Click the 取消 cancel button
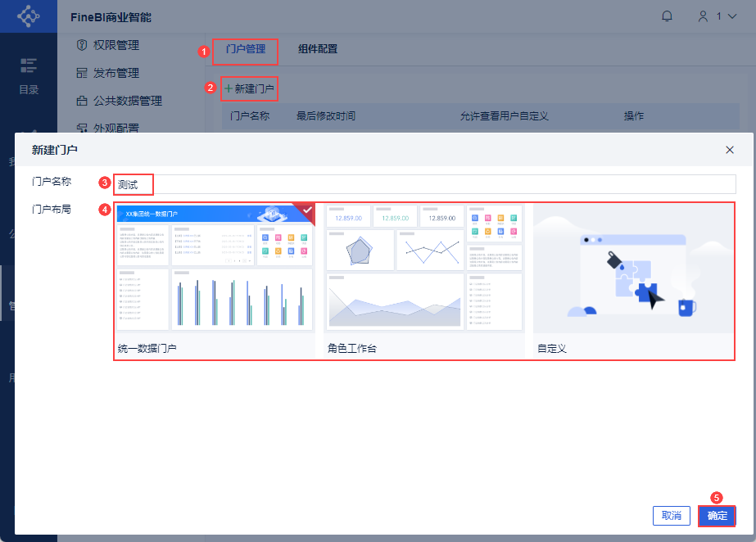756x542 pixels. tap(671, 516)
